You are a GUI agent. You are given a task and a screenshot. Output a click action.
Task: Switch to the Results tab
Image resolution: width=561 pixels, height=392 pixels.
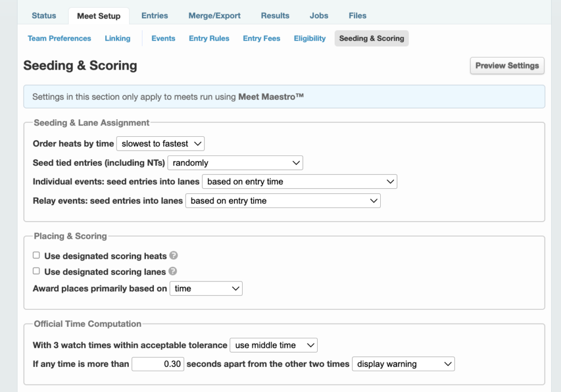(275, 16)
